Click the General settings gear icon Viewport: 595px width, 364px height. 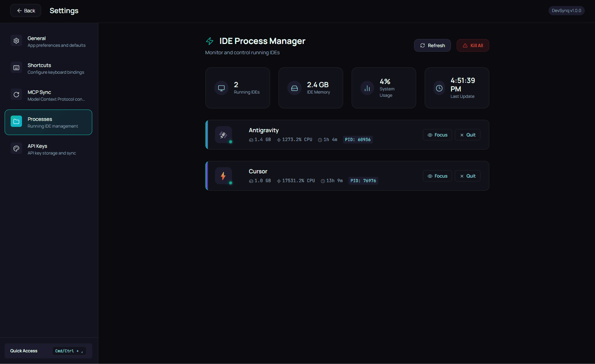(x=16, y=40)
